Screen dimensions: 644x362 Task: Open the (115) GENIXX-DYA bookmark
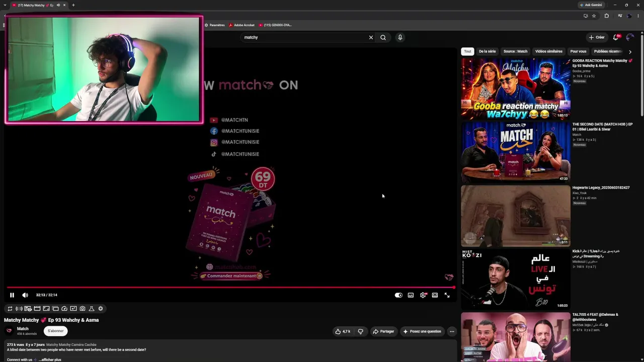(275, 25)
